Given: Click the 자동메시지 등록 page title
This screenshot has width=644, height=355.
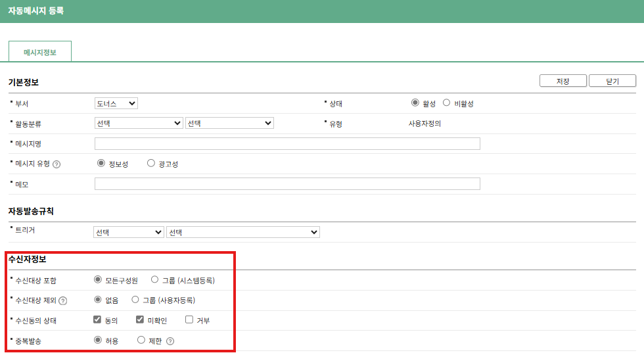Looking at the screenshot, I should point(35,11).
